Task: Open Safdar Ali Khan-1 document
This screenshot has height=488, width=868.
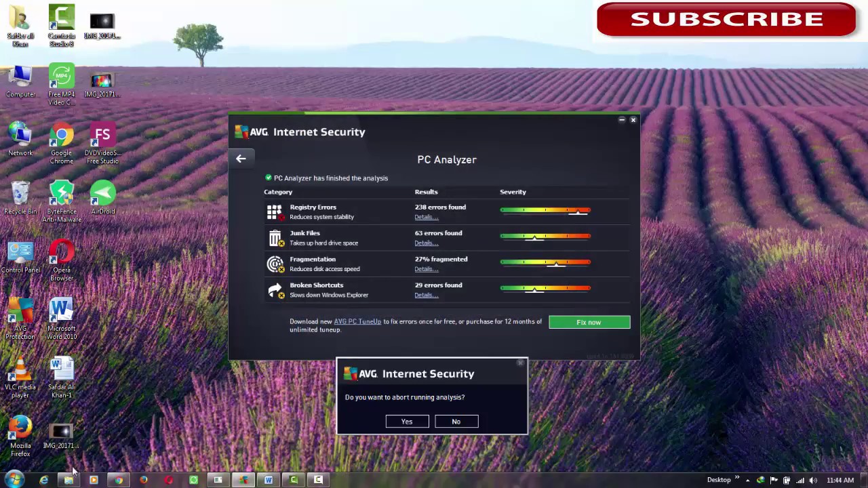Action: [x=62, y=378]
